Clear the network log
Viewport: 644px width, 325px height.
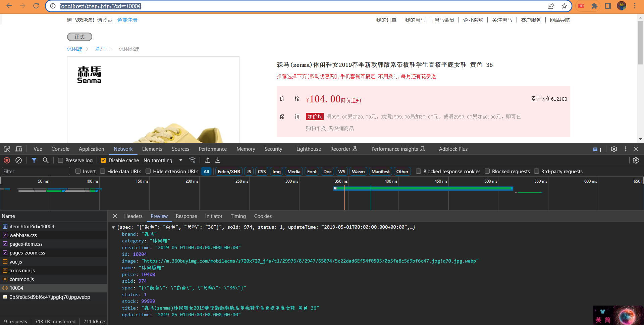coord(19,160)
